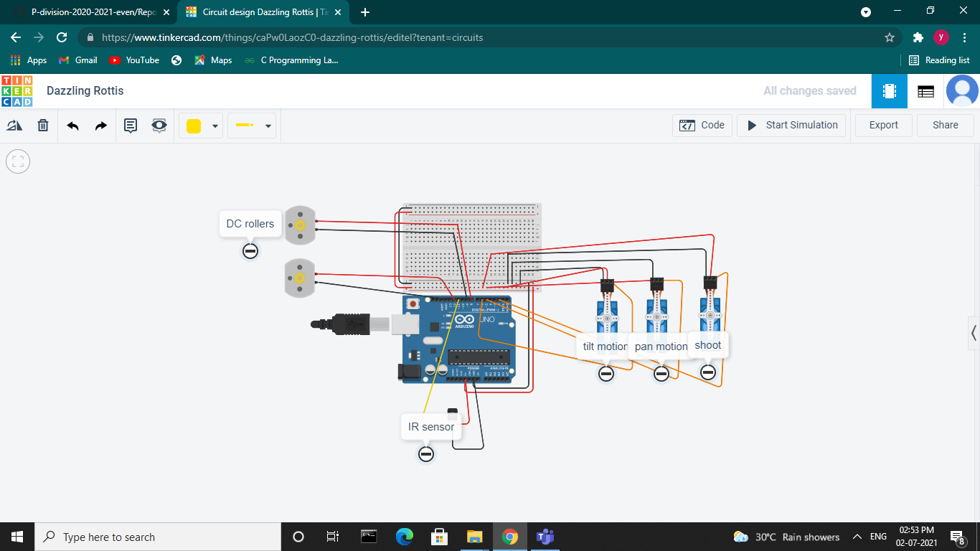
Task: Switch to circuit view
Action: click(x=890, y=91)
